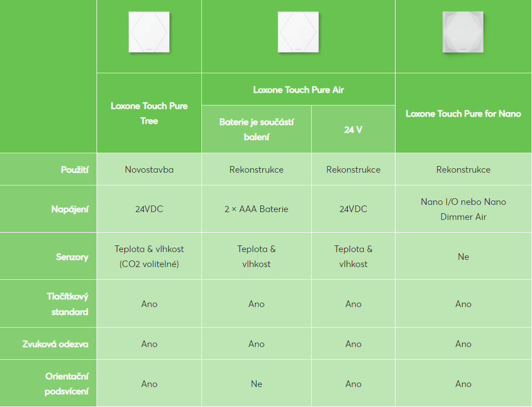
Task: Click Orientační podsvícení "Ano" in the 24 V column
Action: pos(353,384)
